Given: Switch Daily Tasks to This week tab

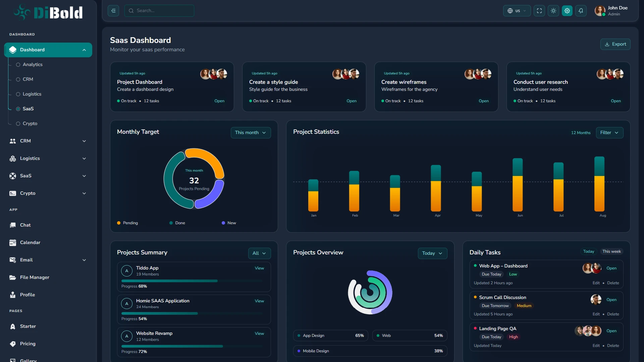Looking at the screenshot, I should click(611, 252).
